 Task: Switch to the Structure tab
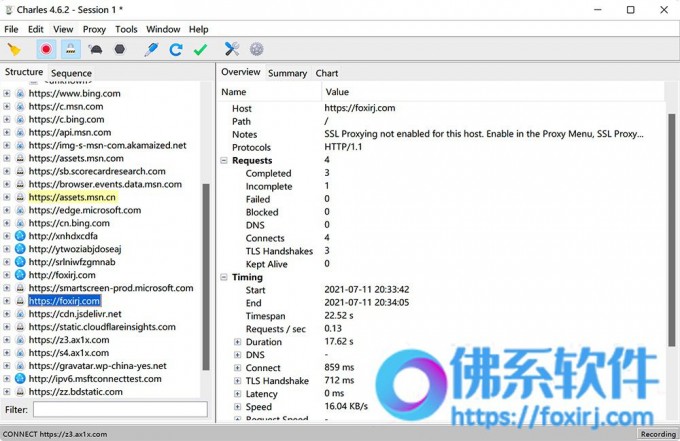click(24, 72)
